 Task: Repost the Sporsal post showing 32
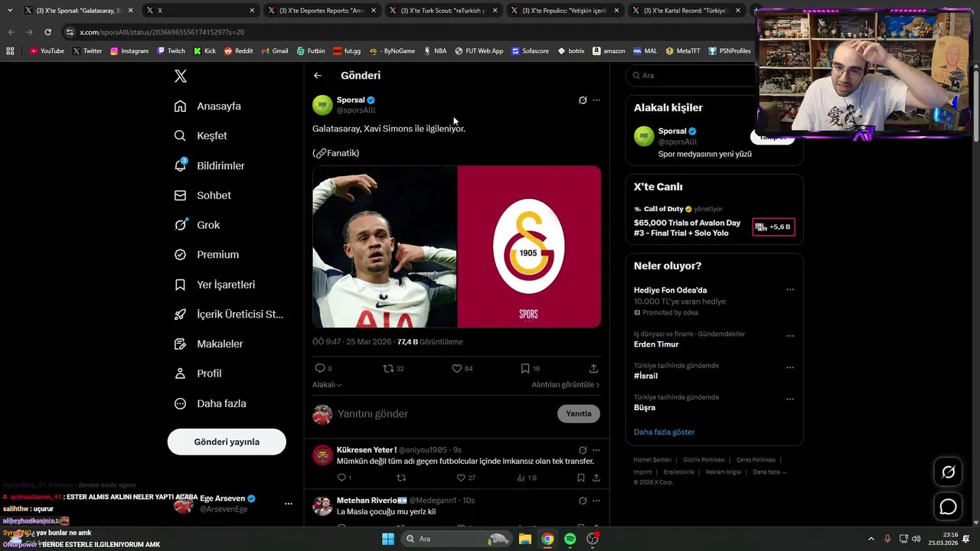tap(389, 368)
